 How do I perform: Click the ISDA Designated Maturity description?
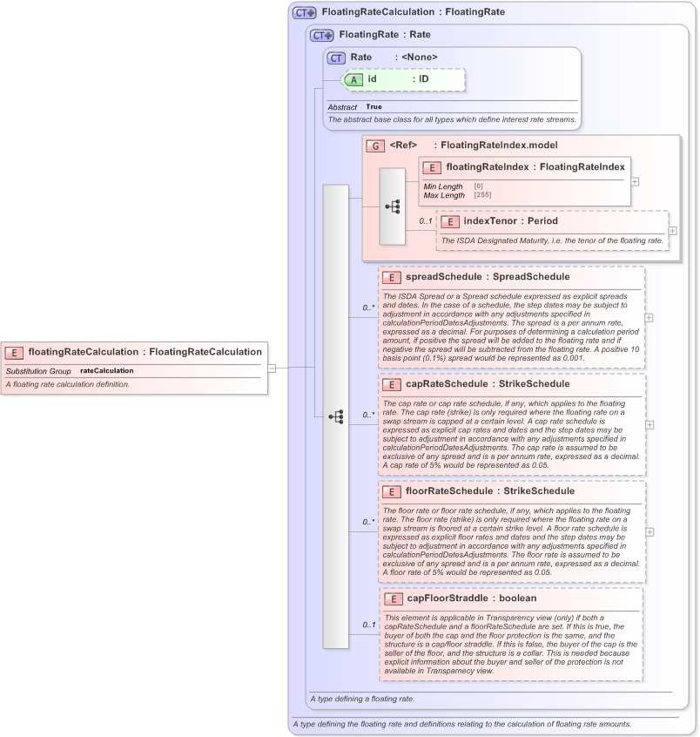pyautogui.click(x=552, y=240)
